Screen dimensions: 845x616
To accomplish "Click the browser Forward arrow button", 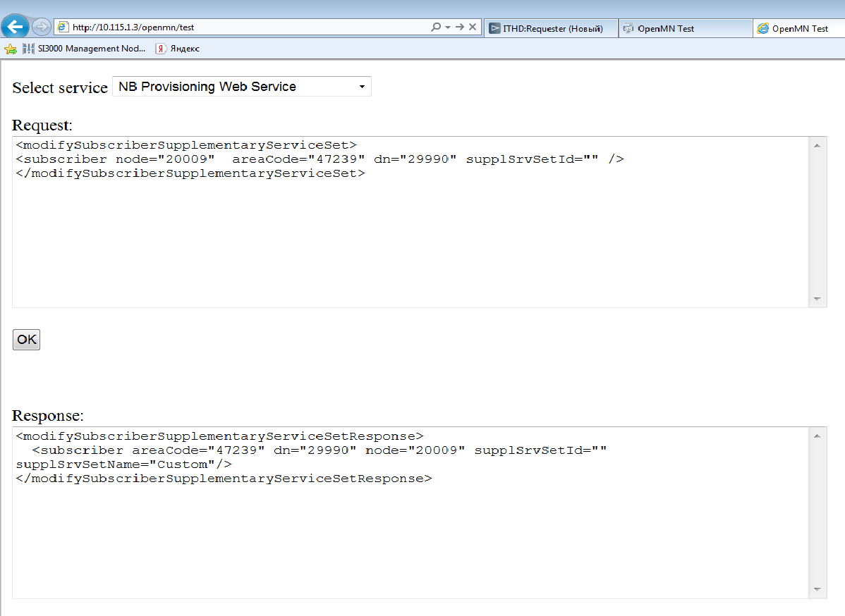I will [41, 27].
